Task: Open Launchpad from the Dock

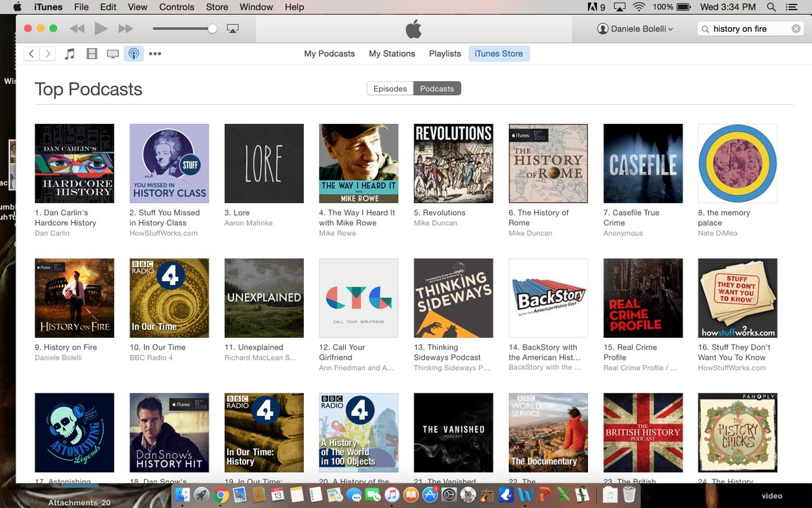Action: tap(202, 495)
